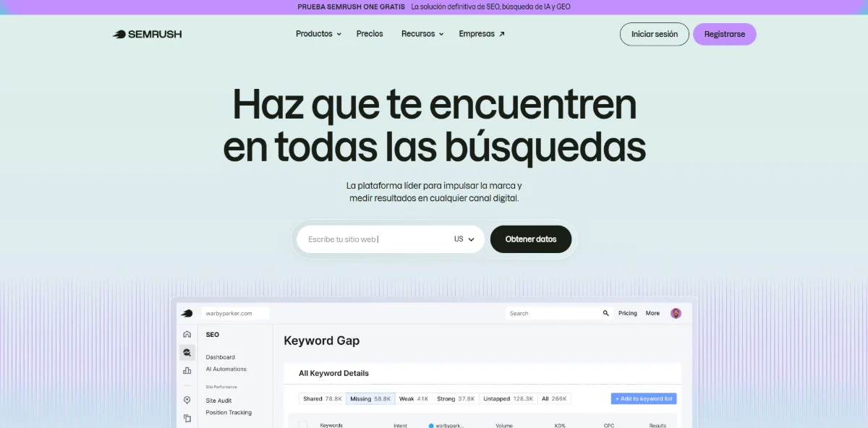Switch to the Shared 78.8K tab
868x428 pixels.
coord(323,398)
